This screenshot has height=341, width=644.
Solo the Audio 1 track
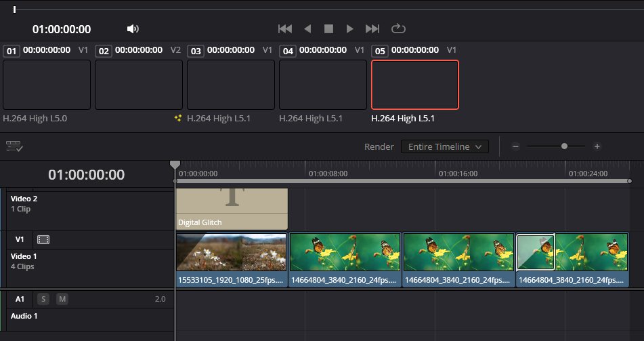pos(43,299)
